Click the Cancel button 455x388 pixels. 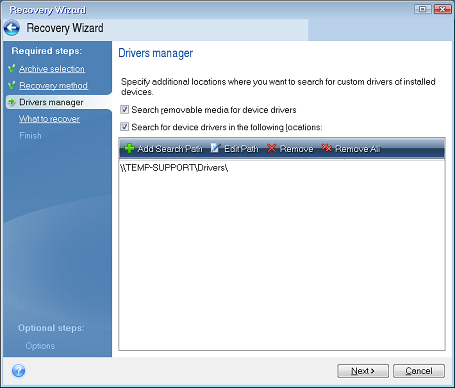(x=419, y=371)
